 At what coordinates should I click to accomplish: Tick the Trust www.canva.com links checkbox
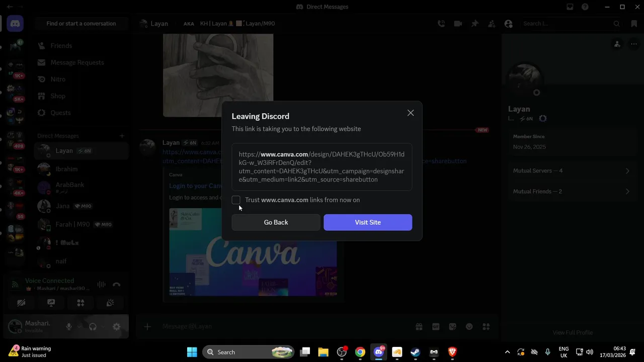(x=236, y=200)
